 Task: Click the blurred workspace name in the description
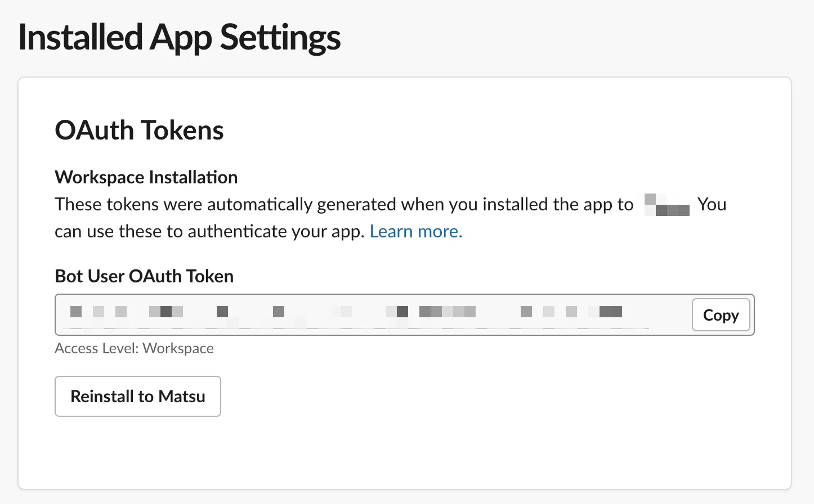[x=667, y=205]
